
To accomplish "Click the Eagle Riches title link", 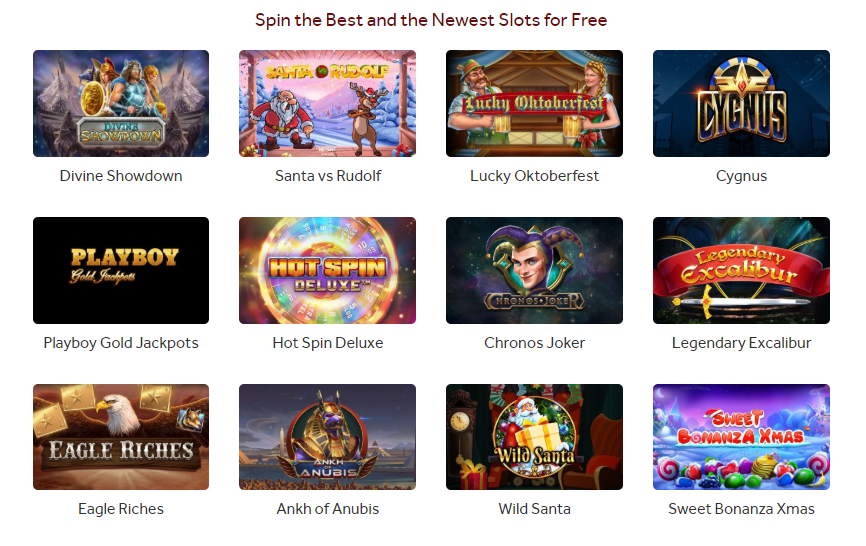I will 121,508.
